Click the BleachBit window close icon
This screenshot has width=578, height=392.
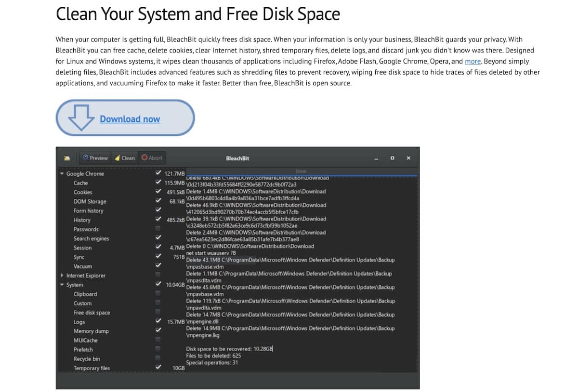(x=408, y=158)
